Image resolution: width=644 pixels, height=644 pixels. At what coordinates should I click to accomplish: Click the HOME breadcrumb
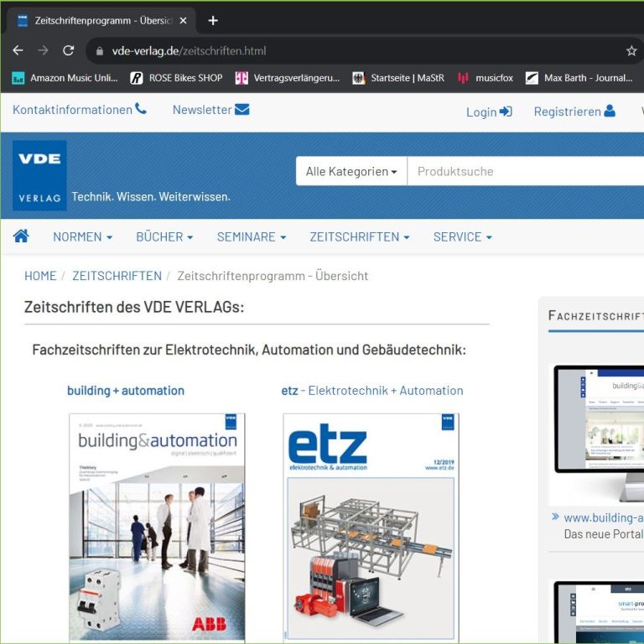[x=40, y=276]
